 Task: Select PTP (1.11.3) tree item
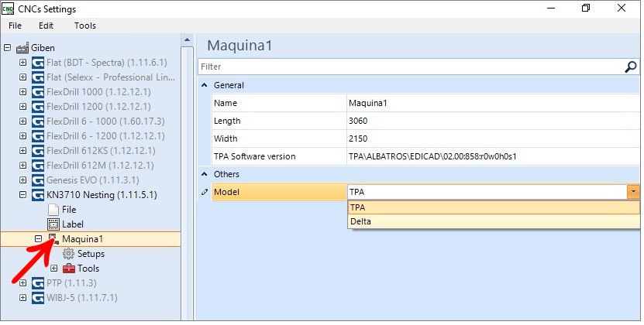(71, 282)
